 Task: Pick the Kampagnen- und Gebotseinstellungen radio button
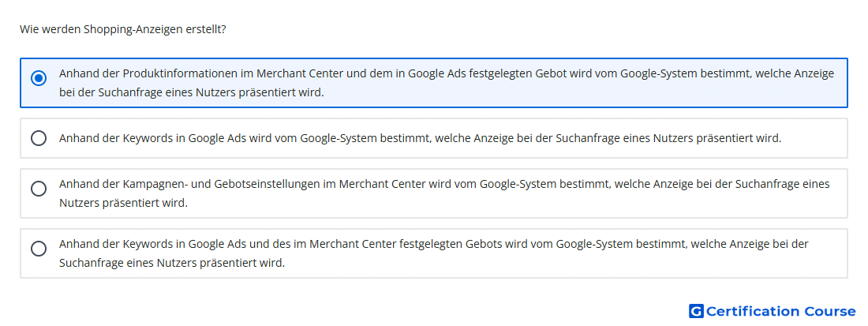click(x=39, y=189)
